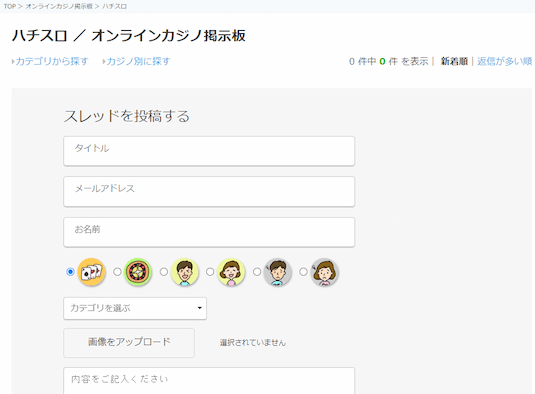Image resolution: width=535 pixels, height=394 pixels.
Task: Click the sad gray man avatar image
Action: pos(278,272)
